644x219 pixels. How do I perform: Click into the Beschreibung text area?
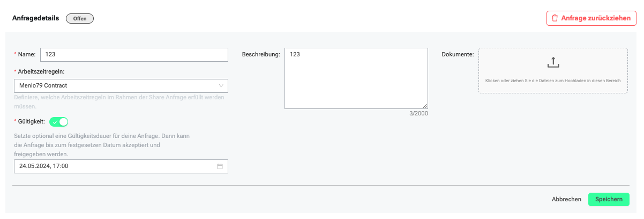pos(356,78)
